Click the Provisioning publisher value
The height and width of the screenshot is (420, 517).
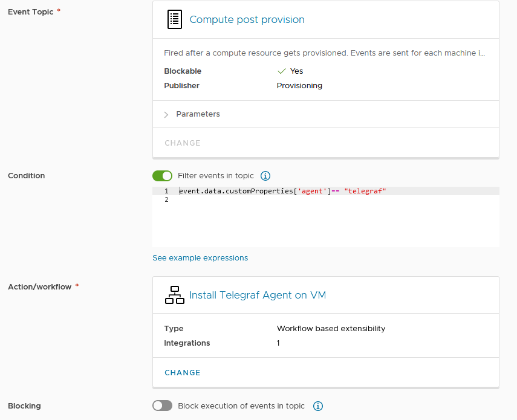pos(299,86)
